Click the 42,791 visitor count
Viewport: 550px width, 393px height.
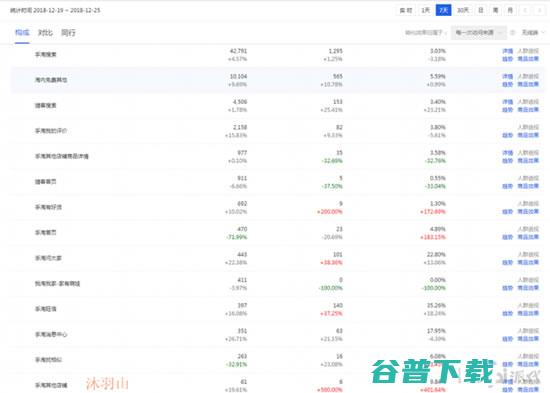pos(239,51)
